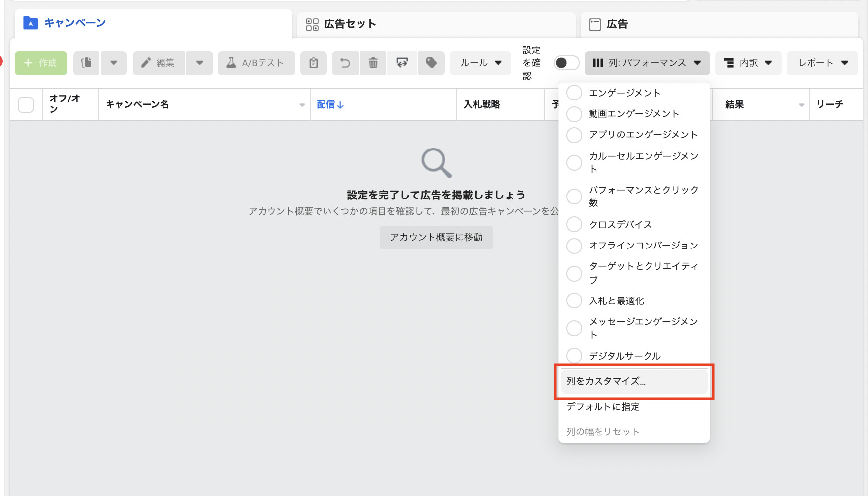Click the clipboard icon in toolbar

tap(313, 63)
